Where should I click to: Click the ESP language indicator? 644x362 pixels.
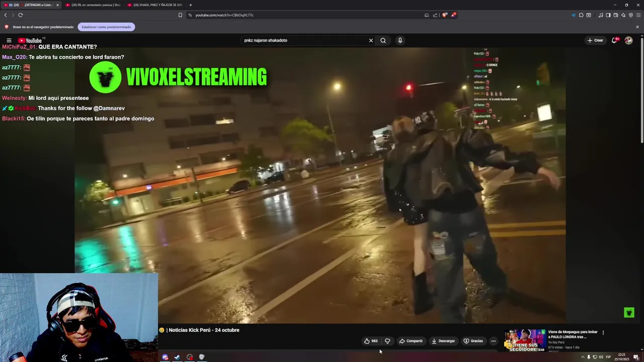(608, 357)
